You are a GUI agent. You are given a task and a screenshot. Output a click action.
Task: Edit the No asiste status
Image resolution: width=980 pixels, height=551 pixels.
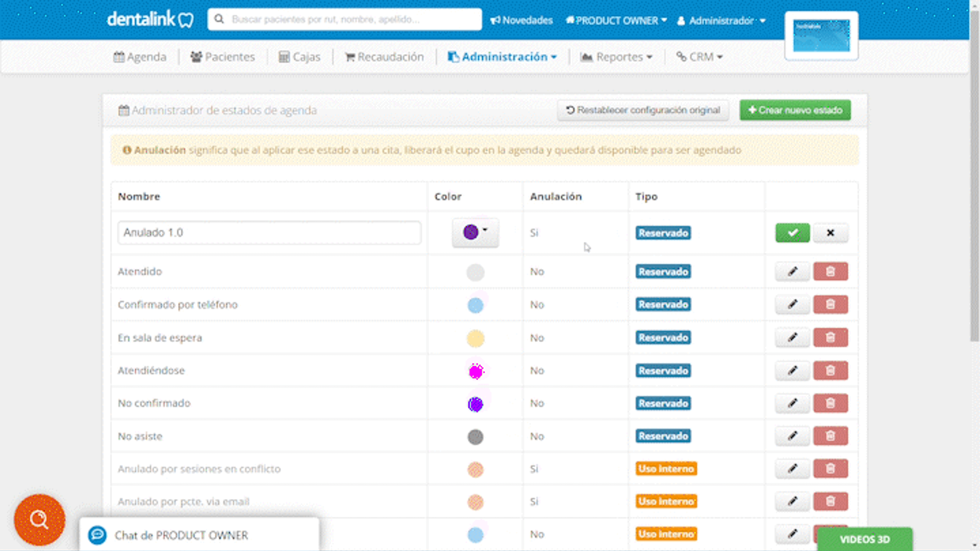[792, 436]
